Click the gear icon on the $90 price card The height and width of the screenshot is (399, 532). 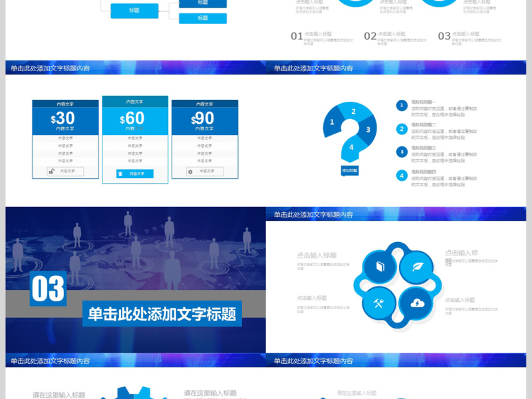pyautogui.click(x=191, y=171)
